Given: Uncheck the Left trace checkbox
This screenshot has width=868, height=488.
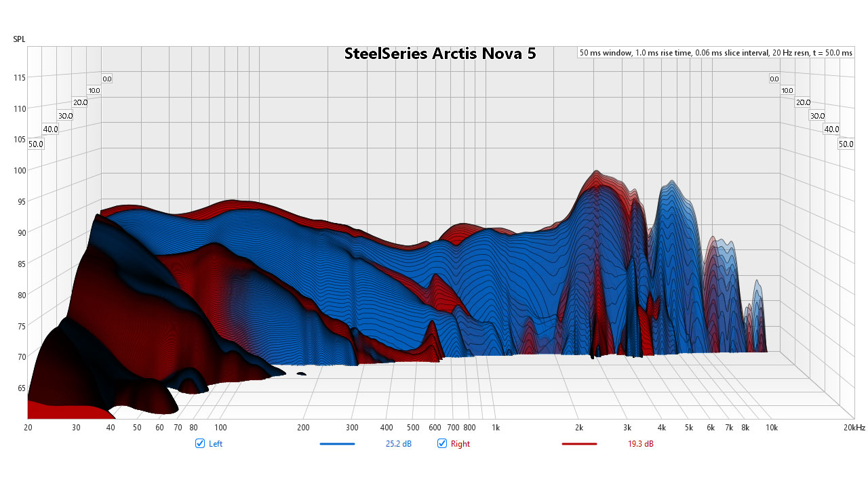Looking at the screenshot, I should pos(200,443).
